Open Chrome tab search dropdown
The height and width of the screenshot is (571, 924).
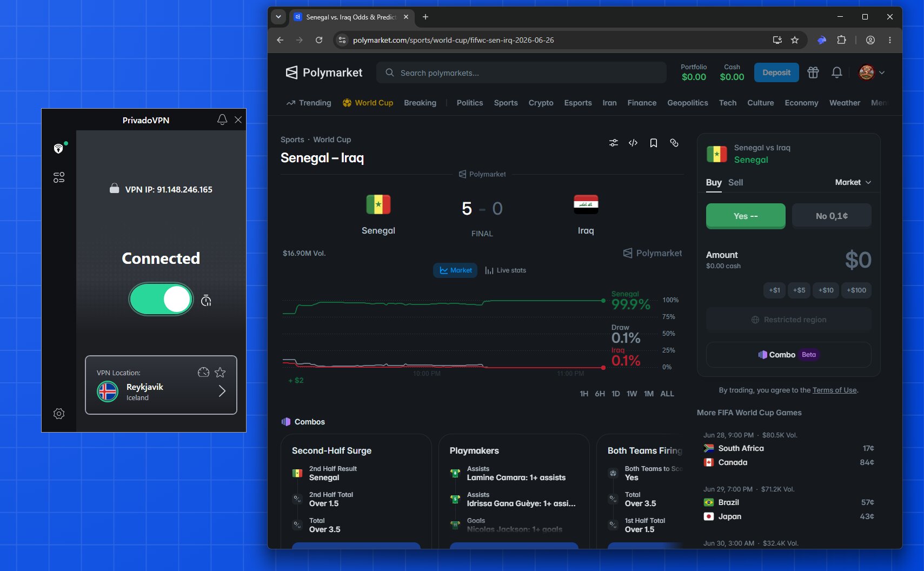click(x=278, y=17)
